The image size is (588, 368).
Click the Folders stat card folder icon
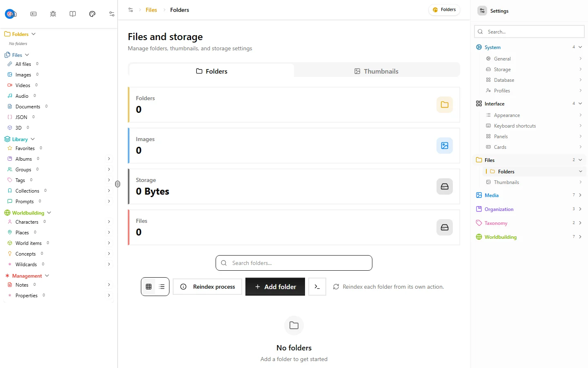[445, 105]
